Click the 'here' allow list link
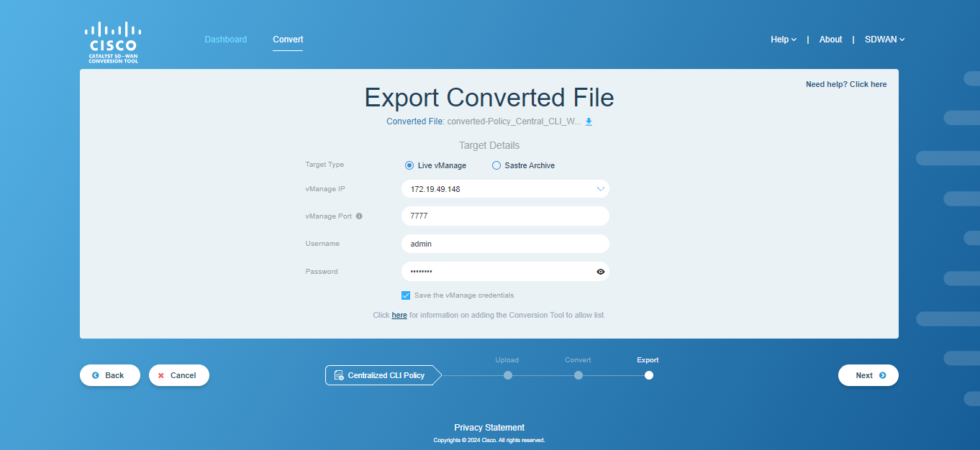Image resolution: width=980 pixels, height=450 pixels. pos(399,315)
